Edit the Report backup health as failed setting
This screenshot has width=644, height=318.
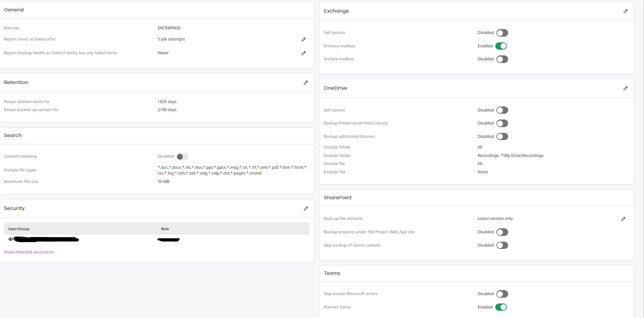[x=304, y=53]
